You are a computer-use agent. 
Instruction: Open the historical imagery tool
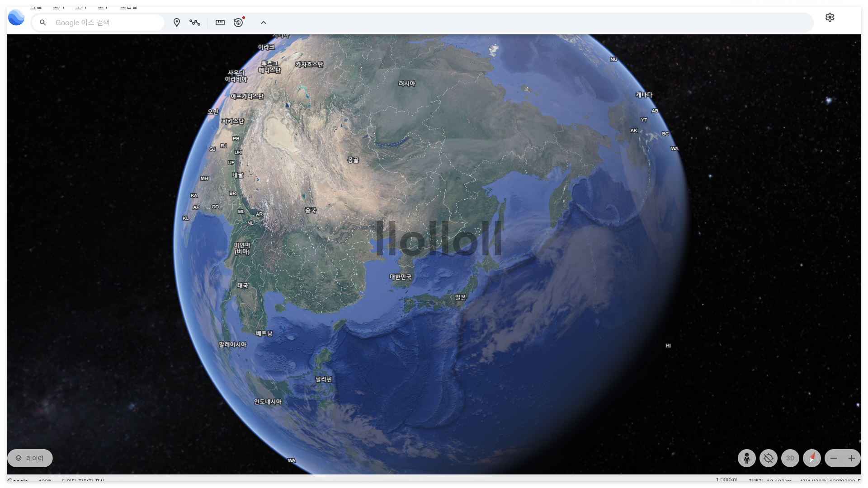pos(238,23)
